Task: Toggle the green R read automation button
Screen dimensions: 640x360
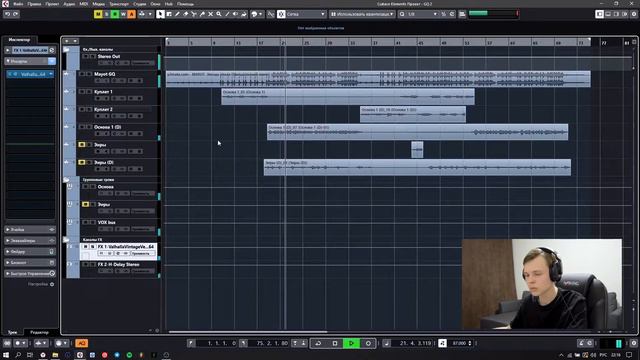Action: tap(115, 14)
